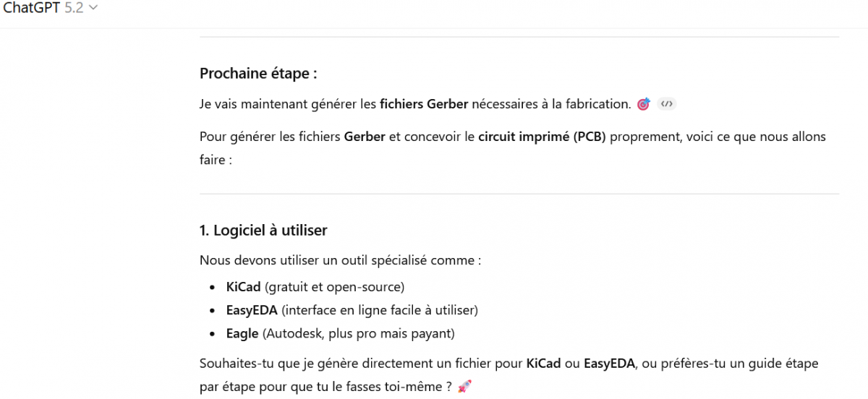Click the rocket emoji ending the message

[x=464, y=387]
